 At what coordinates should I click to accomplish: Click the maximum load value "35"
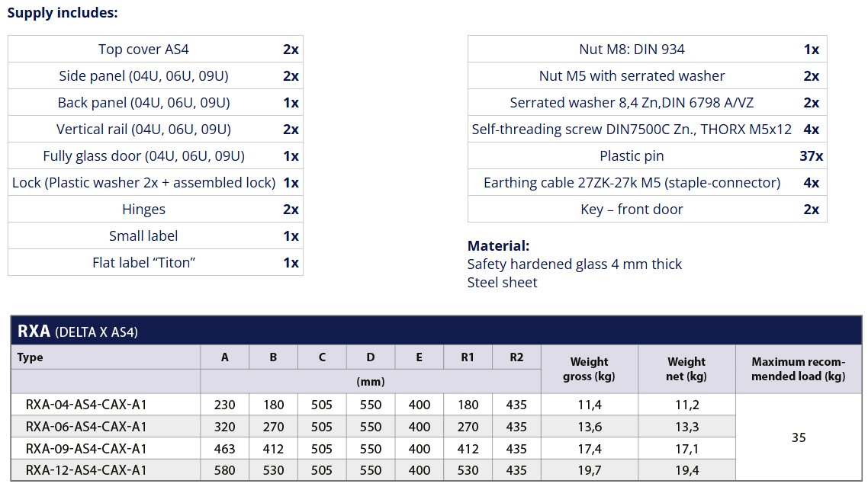(799, 437)
